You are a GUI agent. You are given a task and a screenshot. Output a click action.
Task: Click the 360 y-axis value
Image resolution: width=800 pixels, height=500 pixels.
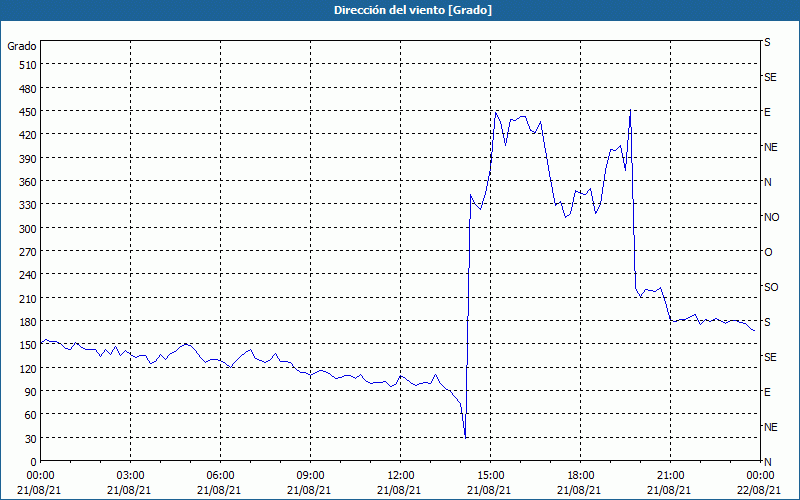[x=28, y=182]
